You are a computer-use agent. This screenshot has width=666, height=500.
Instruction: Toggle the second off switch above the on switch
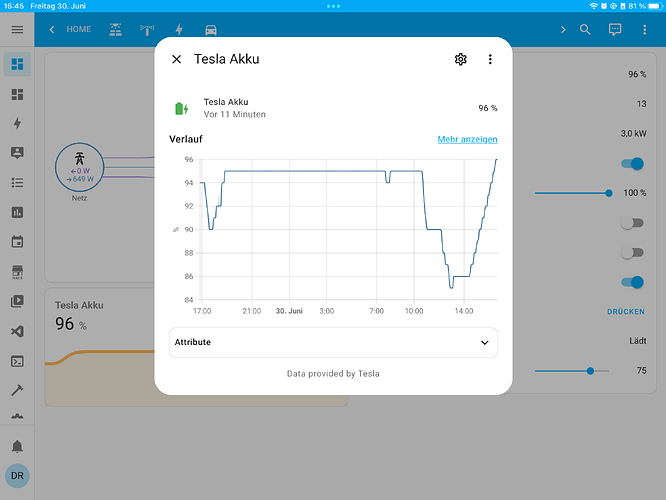632,253
